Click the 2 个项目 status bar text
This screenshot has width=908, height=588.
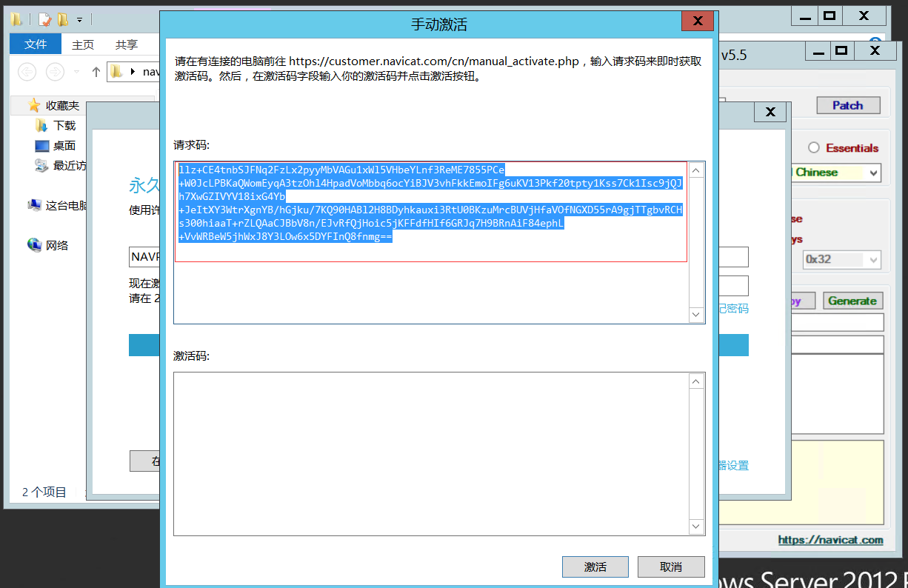click(x=44, y=492)
